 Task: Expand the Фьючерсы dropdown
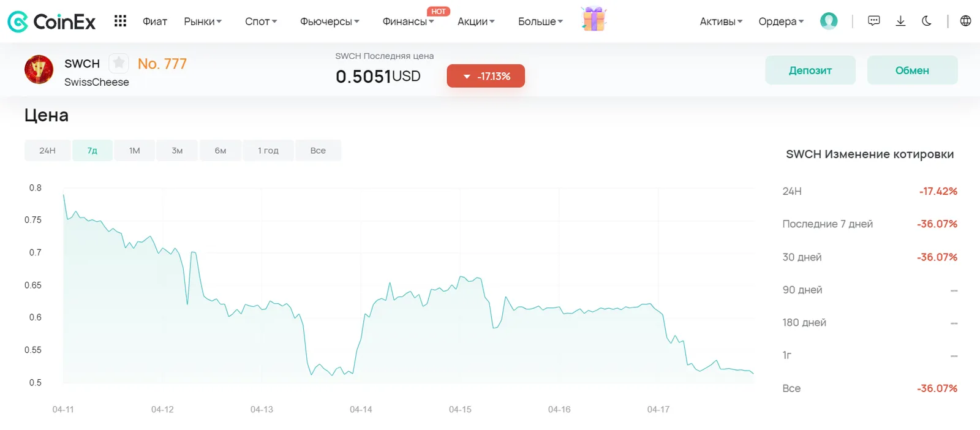(x=330, y=21)
